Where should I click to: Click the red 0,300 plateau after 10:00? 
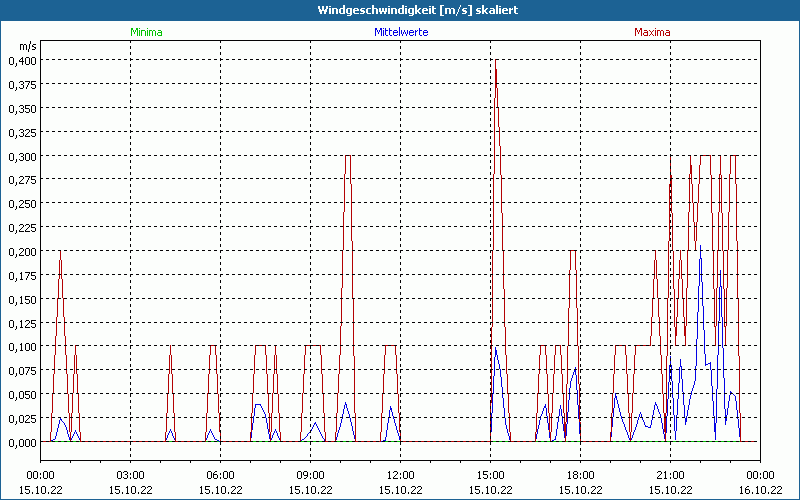[348, 156]
